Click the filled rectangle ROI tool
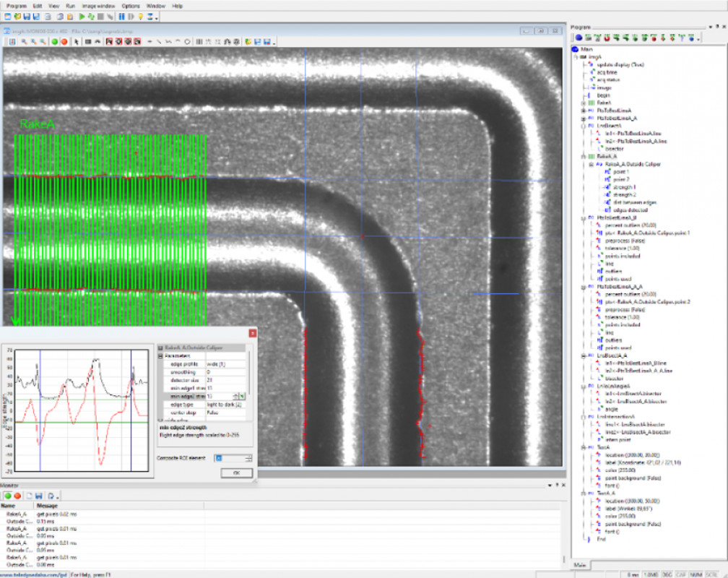Viewport: 728px width, 578px height. (x=88, y=42)
